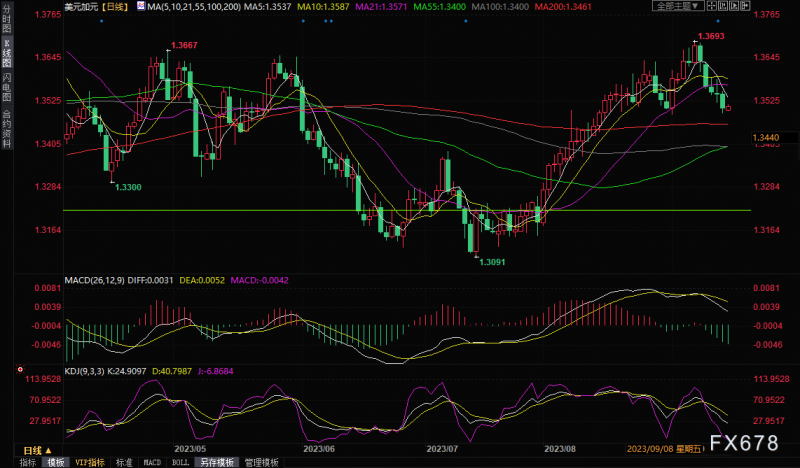Click 另存模板 to save the template
This screenshot has height=468, width=800.
click(217, 462)
